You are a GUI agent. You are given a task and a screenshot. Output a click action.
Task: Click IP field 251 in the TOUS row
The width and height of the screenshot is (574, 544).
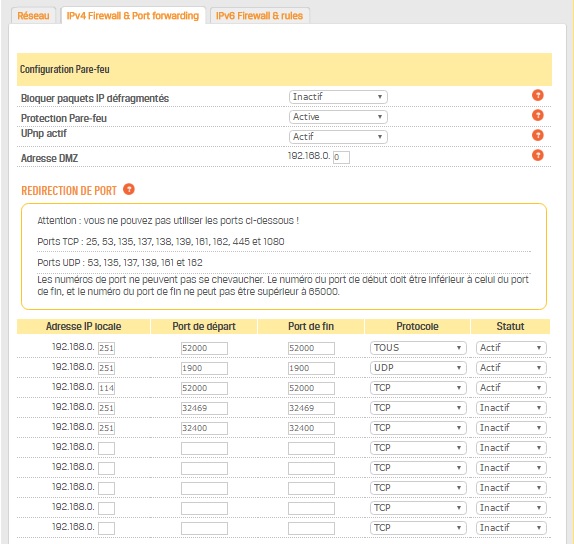click(x=107, y=348)
